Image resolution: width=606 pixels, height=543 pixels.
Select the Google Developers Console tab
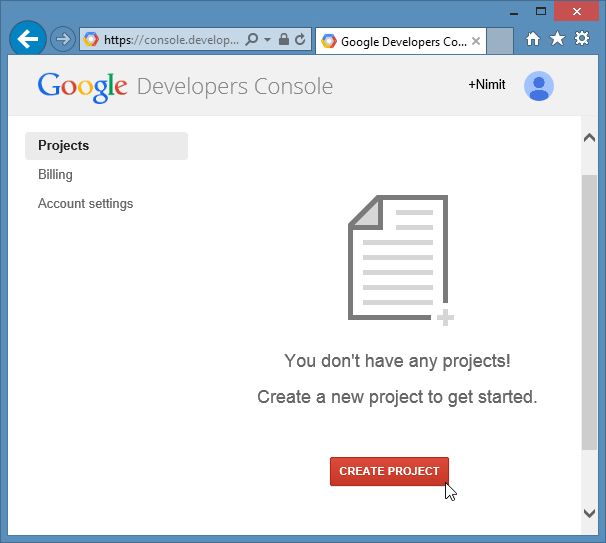tap(400, 41)
